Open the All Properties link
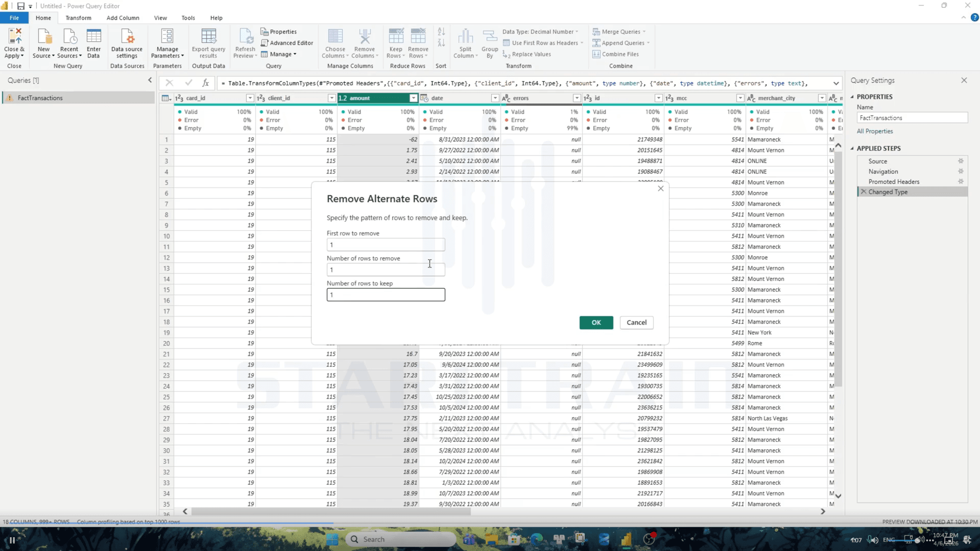 [875, 131]
